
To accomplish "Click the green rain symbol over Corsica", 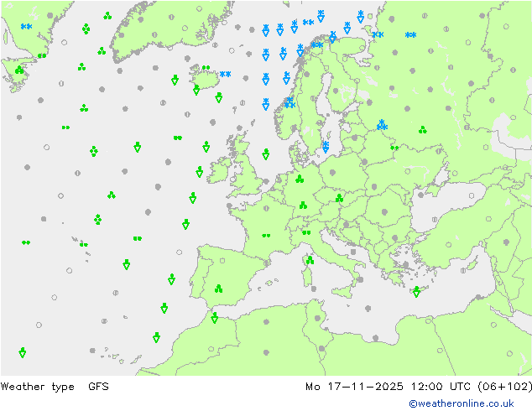I will pyautogui.click(x=310, y=260).
